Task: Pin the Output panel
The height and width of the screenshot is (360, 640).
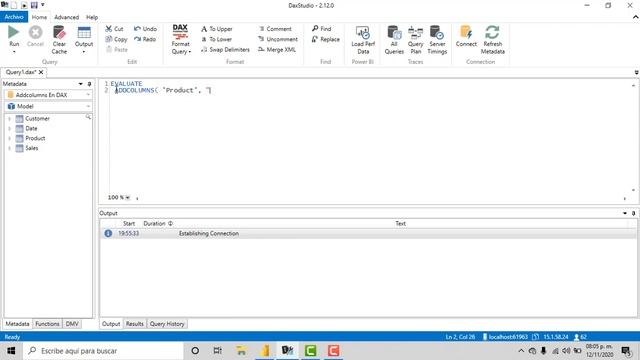Action: (633, 213)
